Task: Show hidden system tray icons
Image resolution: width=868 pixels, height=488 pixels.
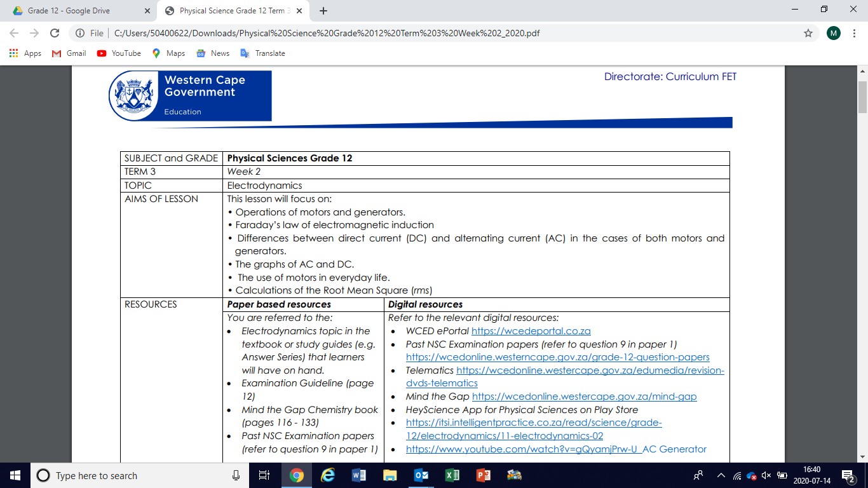Action: pos(721,475)
